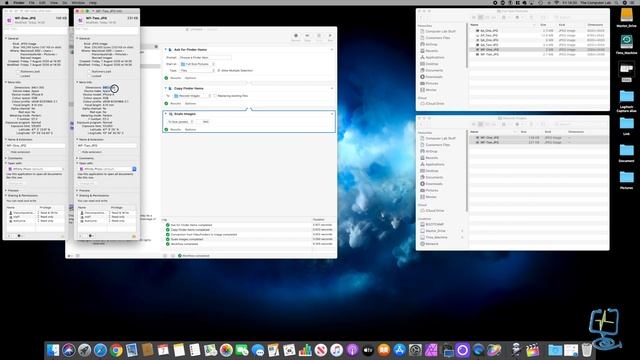Open the Trash in the Dock
The image size is (640, 360).
click(587, 350)
